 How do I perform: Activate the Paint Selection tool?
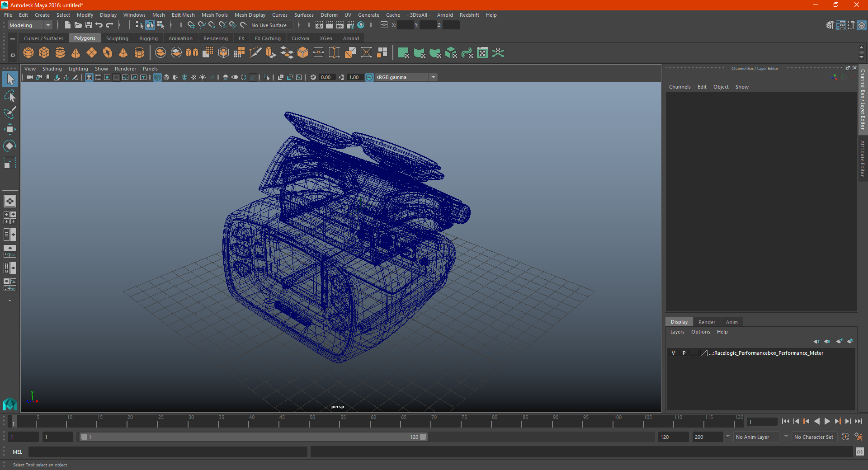pyautogui.click(x=10, y=113)
